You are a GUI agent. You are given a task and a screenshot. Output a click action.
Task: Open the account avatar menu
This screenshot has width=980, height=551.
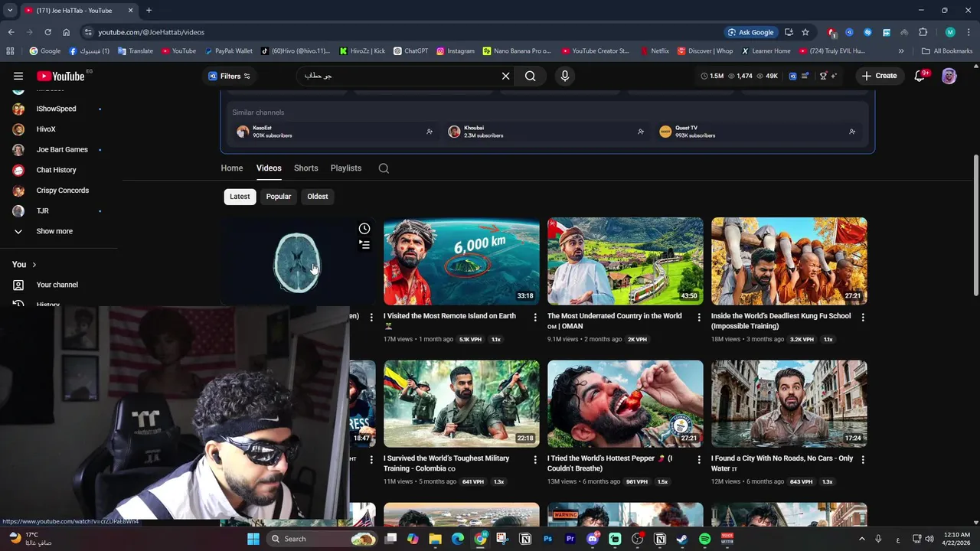pyautogui.click(x=949, y=76)
